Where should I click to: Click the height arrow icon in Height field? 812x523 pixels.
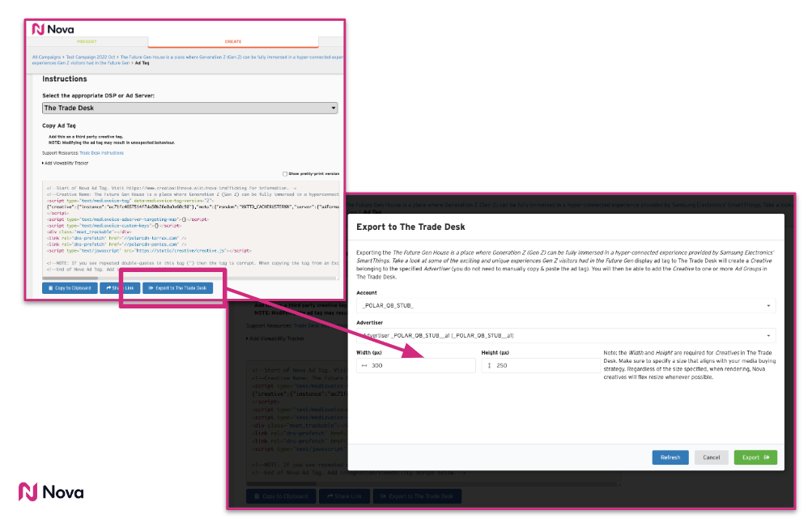(488, 366)
